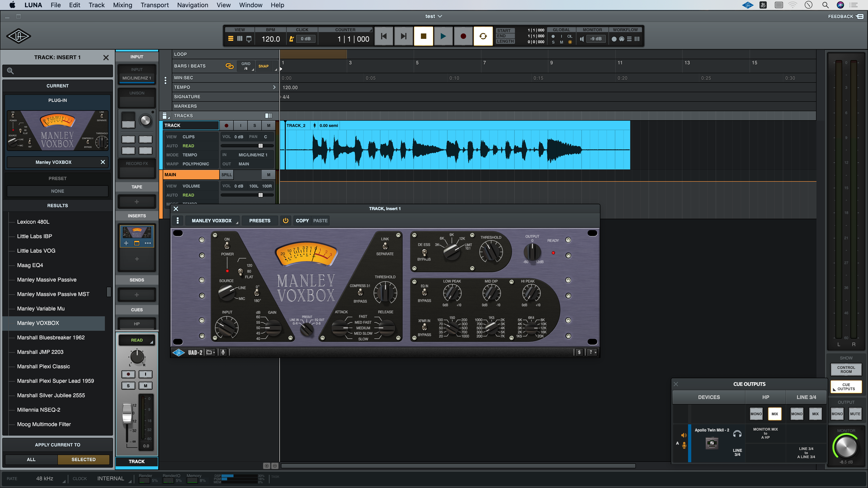
Task: Click the vertical dots handle beside ruler rows
Action: 165,80
